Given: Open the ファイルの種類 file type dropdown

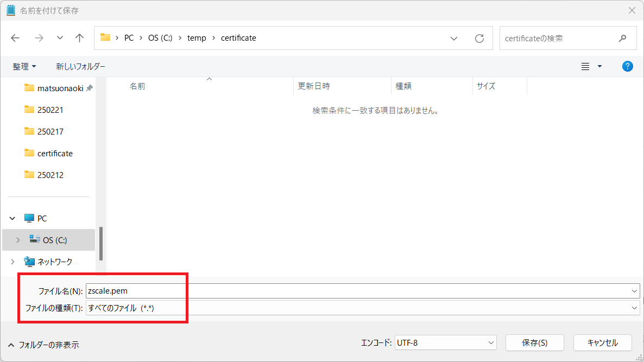Looking at the screenshot, I should point(634,308).
